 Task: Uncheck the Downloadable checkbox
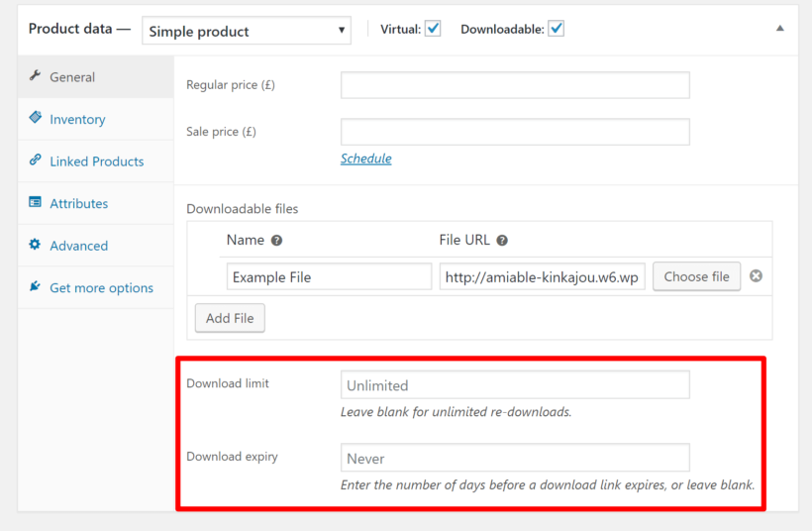pyautogui.click(x=557, y=29)
